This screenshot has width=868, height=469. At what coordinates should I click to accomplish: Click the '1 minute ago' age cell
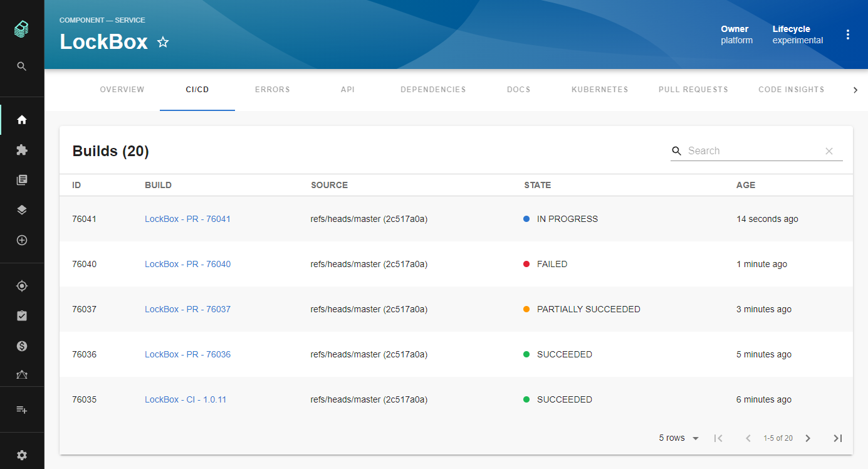[x=761, y=264]
